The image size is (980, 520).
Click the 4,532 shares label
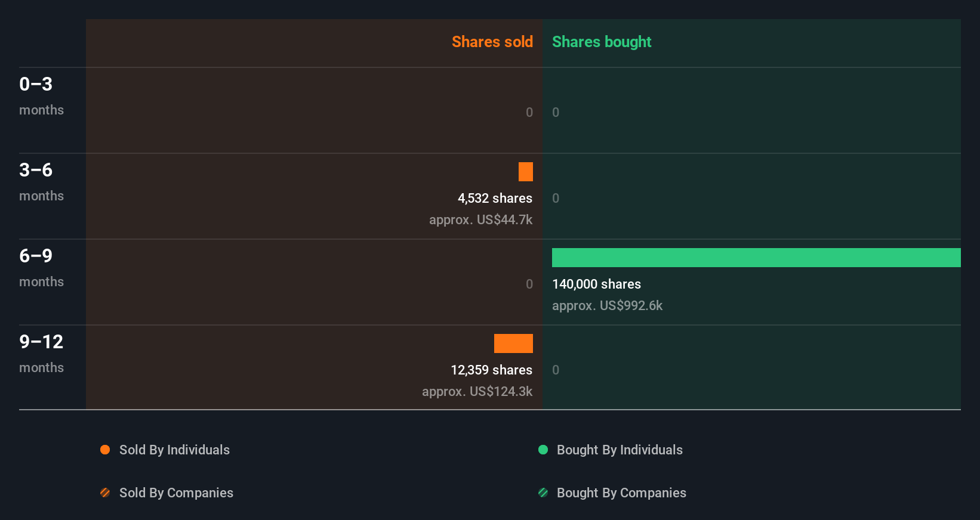[495, 198]
